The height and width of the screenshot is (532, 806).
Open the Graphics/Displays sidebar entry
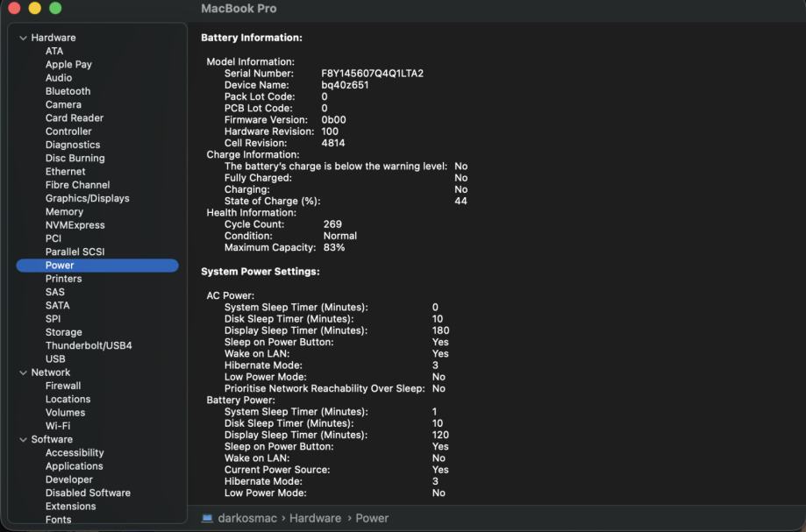click(x=87, y=198)
